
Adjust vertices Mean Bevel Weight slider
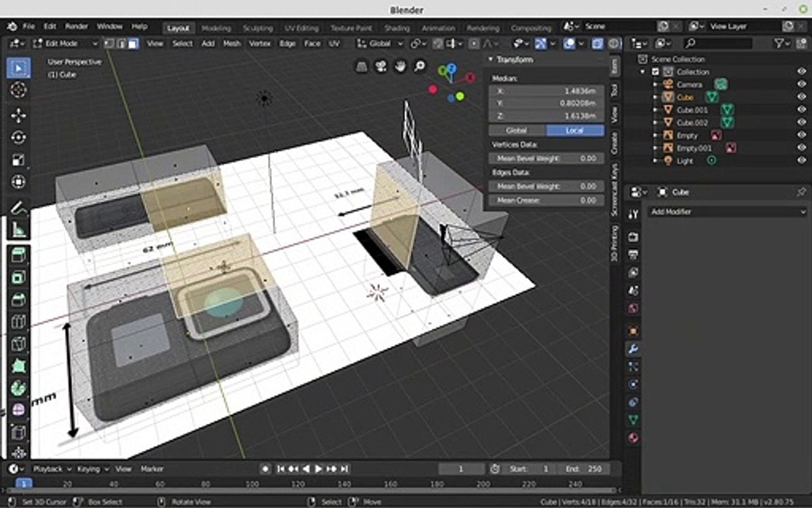pos(546,158)
